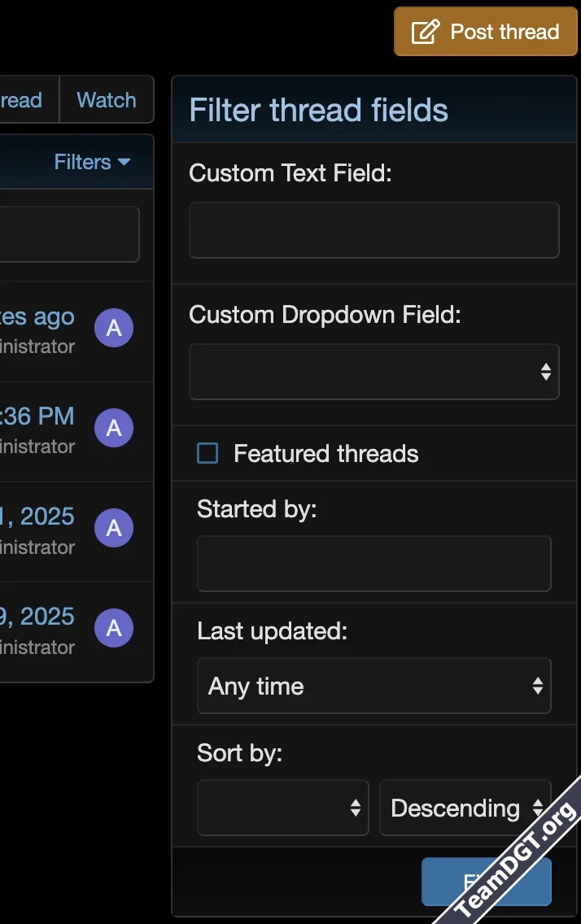Open the Sort by field selector

point(282,808)
